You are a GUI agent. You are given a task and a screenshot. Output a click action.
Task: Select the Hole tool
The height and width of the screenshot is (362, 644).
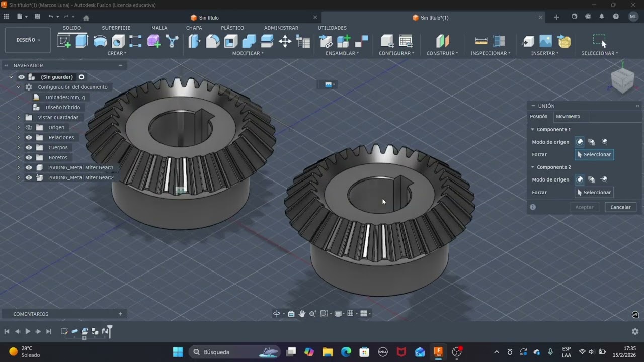click(x=118, y=41)
